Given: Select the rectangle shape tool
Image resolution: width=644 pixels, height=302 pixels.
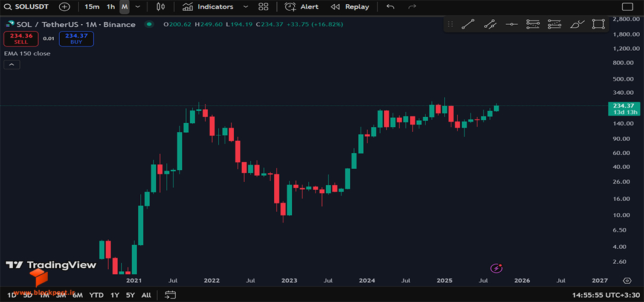Looking at the screenshot, I should tap(599, 24).
